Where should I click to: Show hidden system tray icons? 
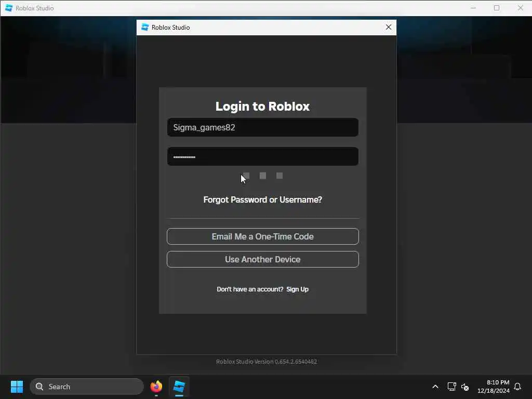click(x=435, y=387)
